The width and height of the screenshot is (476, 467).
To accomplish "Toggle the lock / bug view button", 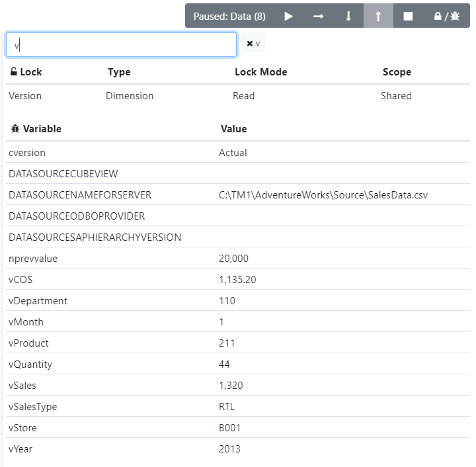I will coord(446,16).
